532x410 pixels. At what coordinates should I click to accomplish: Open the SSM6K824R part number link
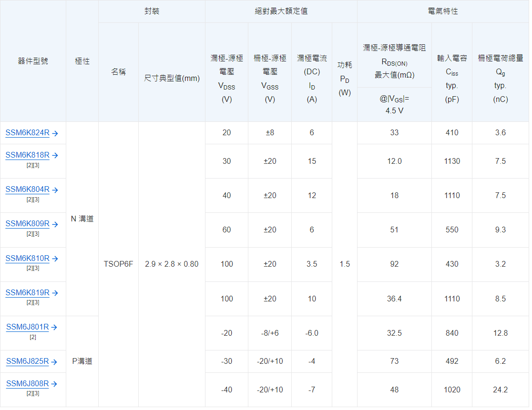(x=27, y=133)
